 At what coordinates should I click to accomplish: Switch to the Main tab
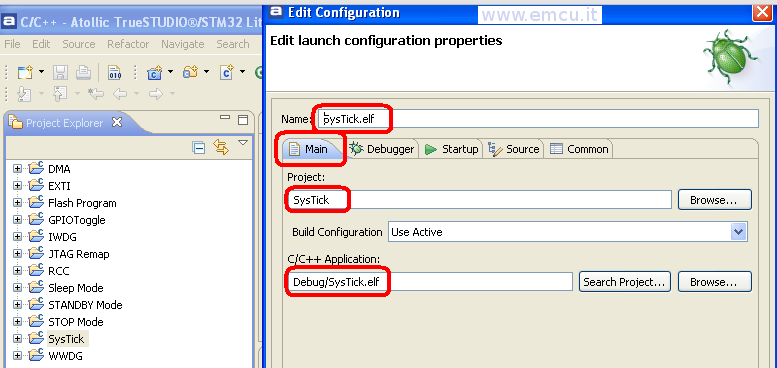[311, 149]
